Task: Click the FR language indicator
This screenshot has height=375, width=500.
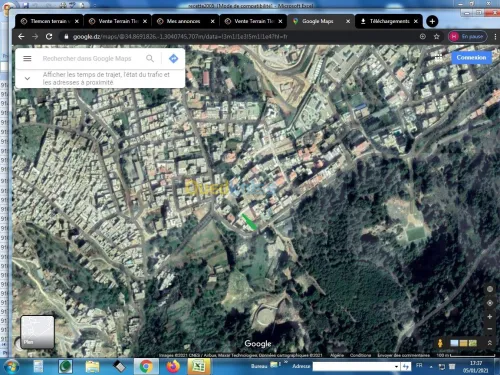Action: pyautogui.click(x=419, y=366)
